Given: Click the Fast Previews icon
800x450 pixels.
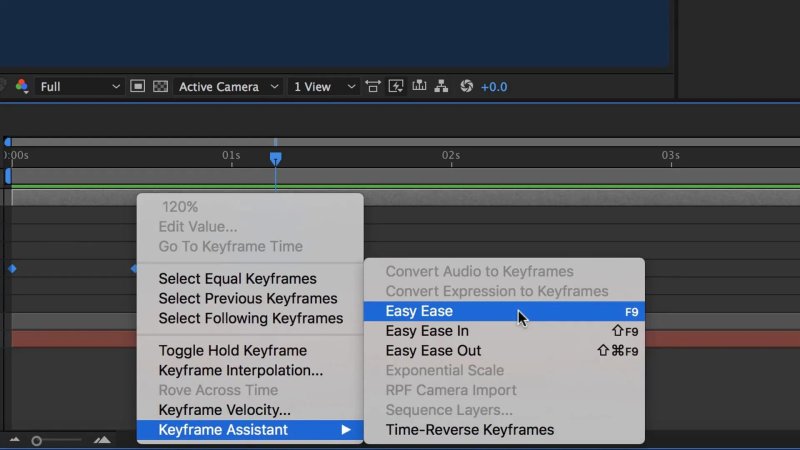Looking at the screenshot, I should click(x=396, y=86).
